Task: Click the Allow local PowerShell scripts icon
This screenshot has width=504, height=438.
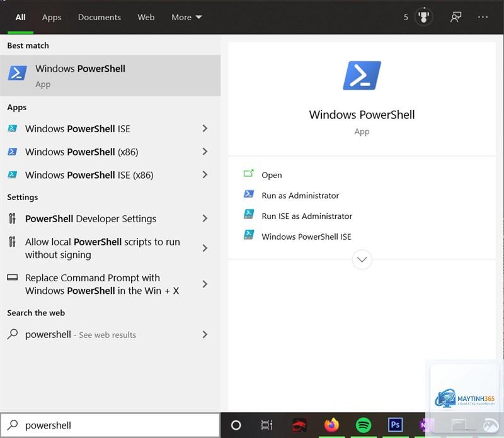Action: pyautogui.click(x=12, y=242)
